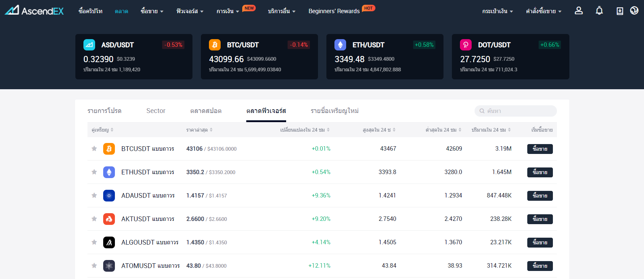The image size is (644, 279).
Task: Switch to รายการโปรด tab
Action: [105, 111]
